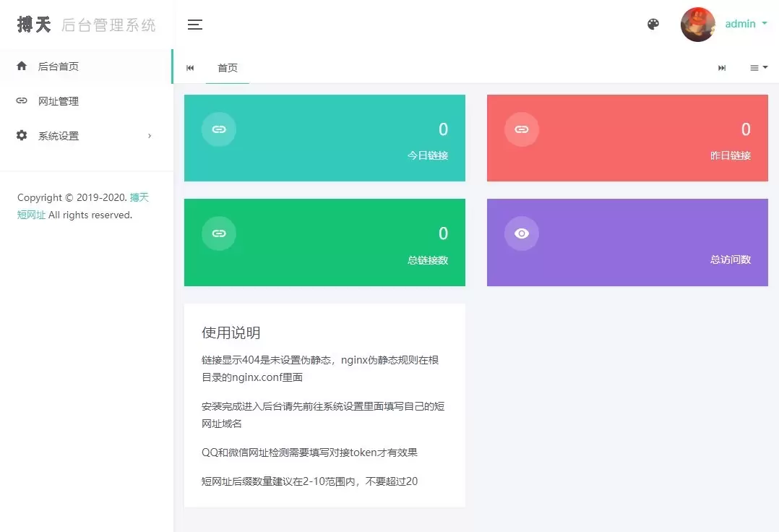Click link icon on 昨日链接 card
Viewport: 779px width, 532px height.
pos(522,129)
